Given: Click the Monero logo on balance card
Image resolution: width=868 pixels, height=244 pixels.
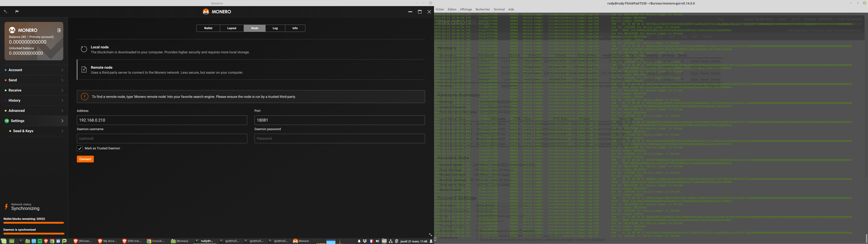Looking at the screenshot, I should (12, 30).
